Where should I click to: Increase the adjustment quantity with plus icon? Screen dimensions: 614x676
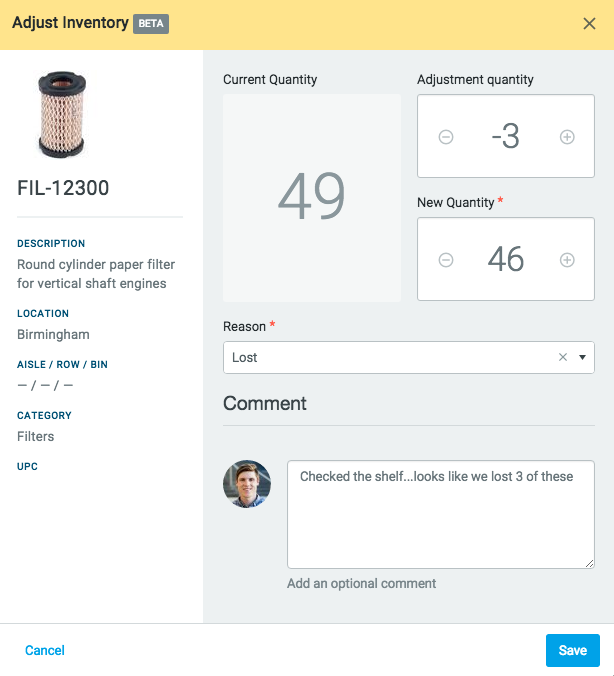point(567,137)
